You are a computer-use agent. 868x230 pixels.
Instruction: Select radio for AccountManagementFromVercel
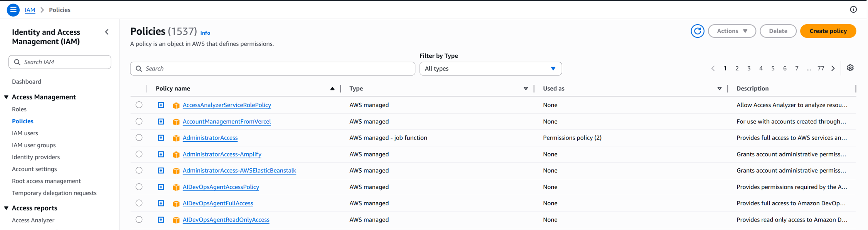(x=139, y=121)
